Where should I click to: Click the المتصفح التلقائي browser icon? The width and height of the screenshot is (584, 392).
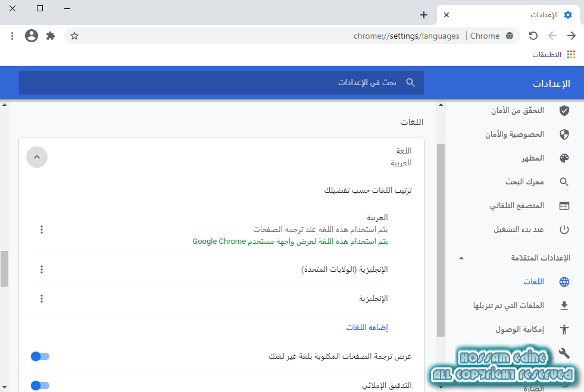click(x=564, y=206)
